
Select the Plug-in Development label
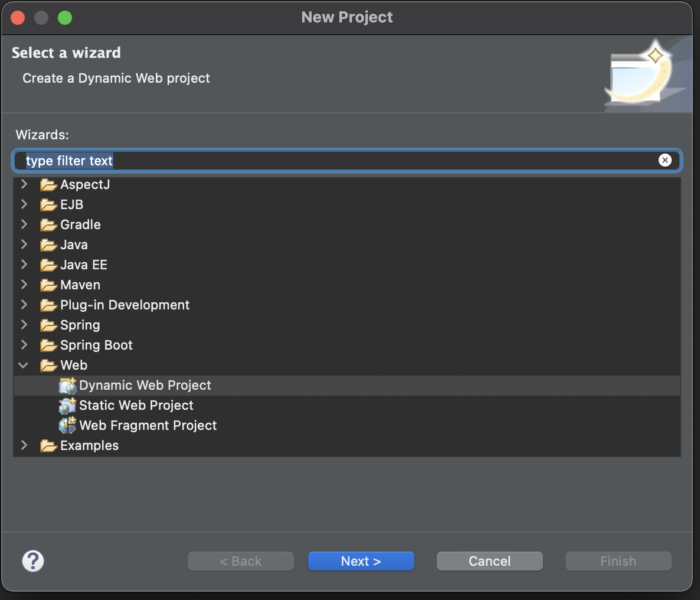pos(125,305)
